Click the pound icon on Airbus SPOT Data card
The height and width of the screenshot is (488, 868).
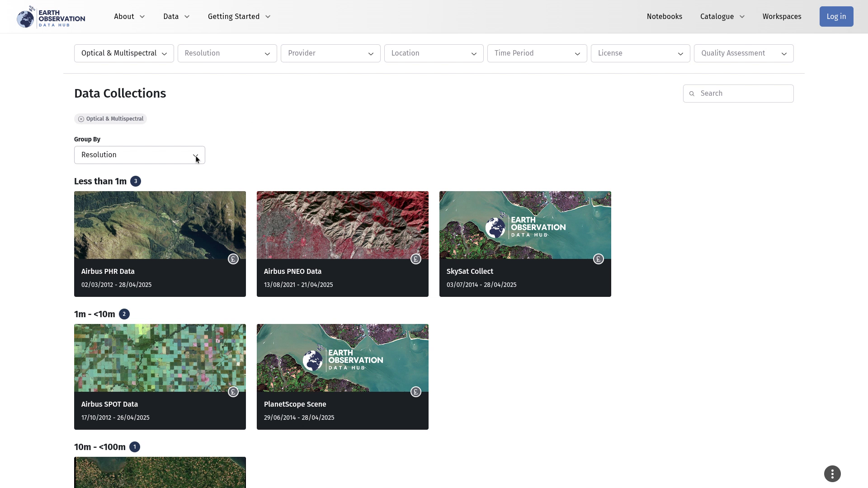coord(233,392)
